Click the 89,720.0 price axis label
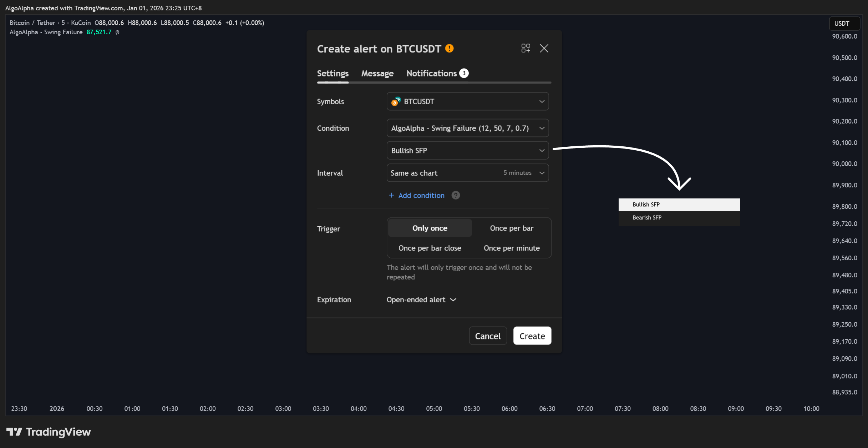Image resolution: width=868 pixels, height=448 pixels. tap(844, 224)
